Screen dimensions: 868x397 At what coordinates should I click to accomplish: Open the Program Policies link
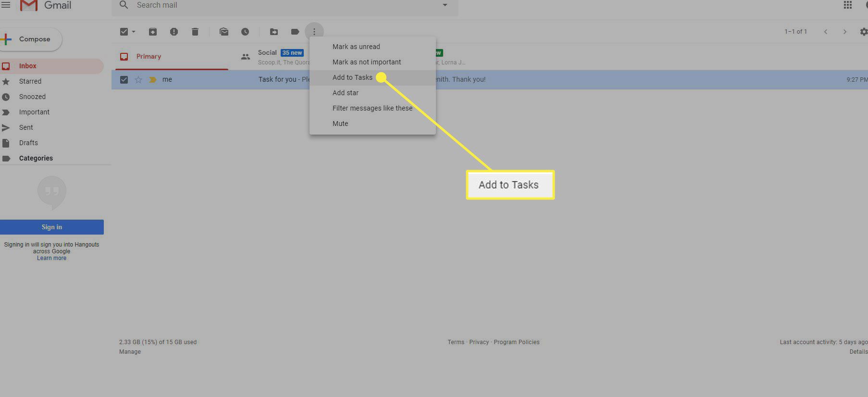(516, 342)
